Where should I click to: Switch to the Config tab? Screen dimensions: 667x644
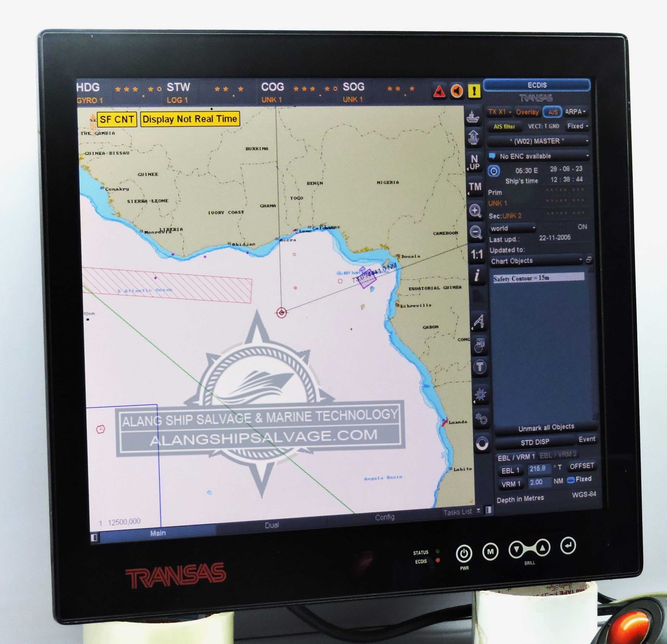coord(385,517)
